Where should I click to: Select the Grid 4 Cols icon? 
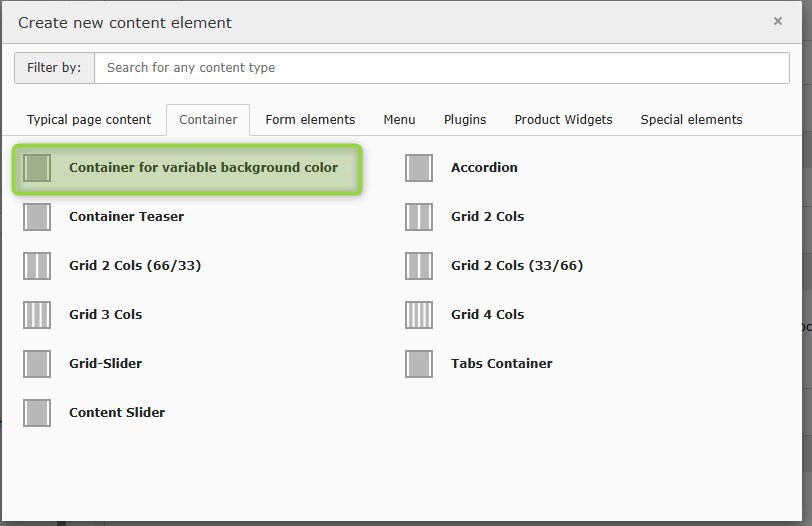tap(419, 315)
